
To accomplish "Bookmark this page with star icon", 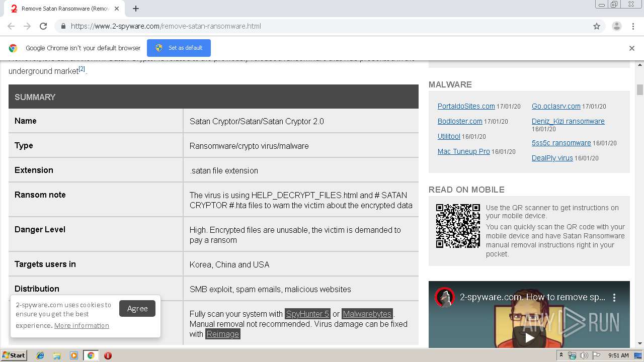I will click(x=597, y=26).
